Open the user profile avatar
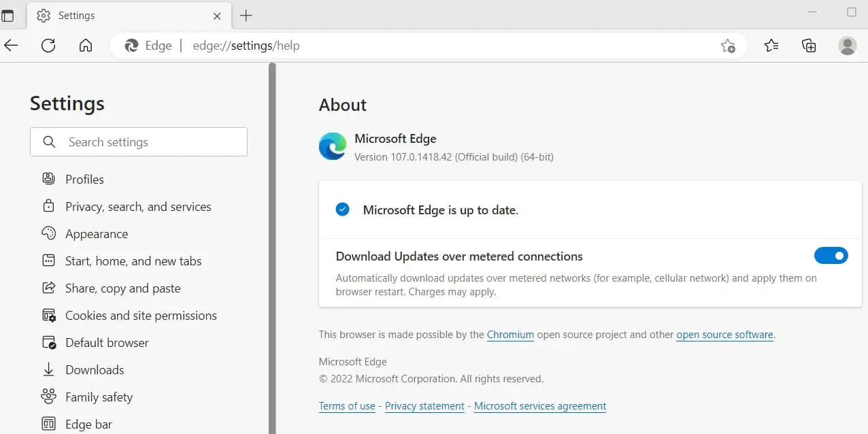The width and height of the screenshot is (868, 434). pyautogui.click(x=848, y=46)
